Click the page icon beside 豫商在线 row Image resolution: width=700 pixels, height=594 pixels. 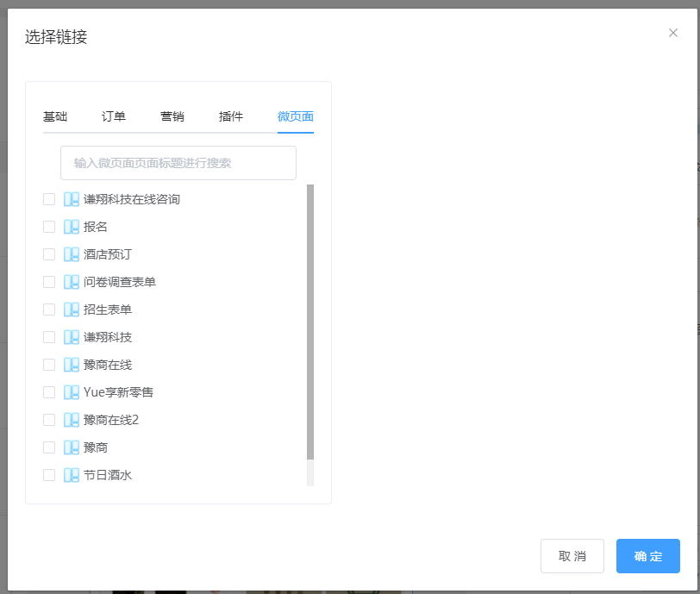[x=72, y=365]
